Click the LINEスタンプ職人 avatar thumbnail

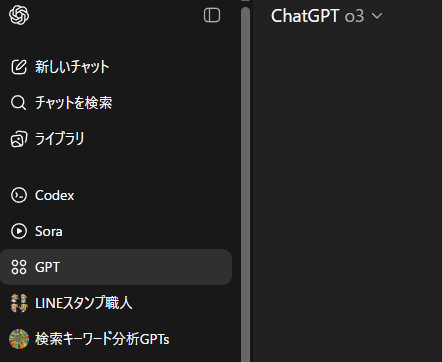19,303
